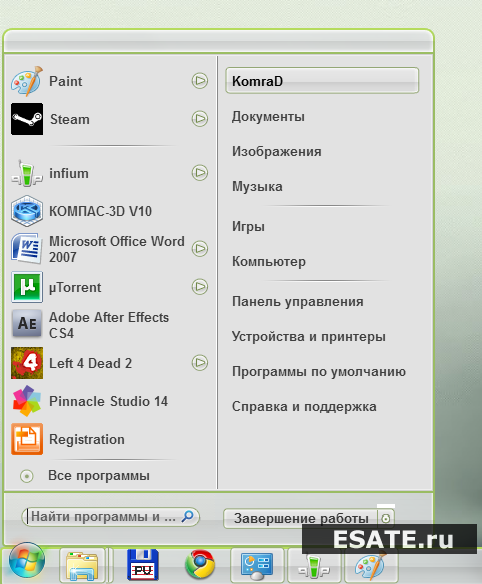
Task: Open Справка и поддержка
Action: point(304,406)
